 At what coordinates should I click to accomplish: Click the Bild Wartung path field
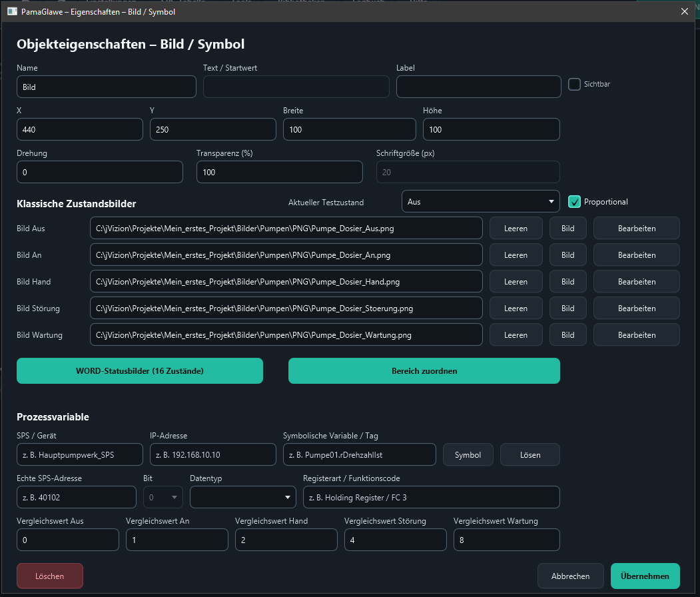point(286,335)
